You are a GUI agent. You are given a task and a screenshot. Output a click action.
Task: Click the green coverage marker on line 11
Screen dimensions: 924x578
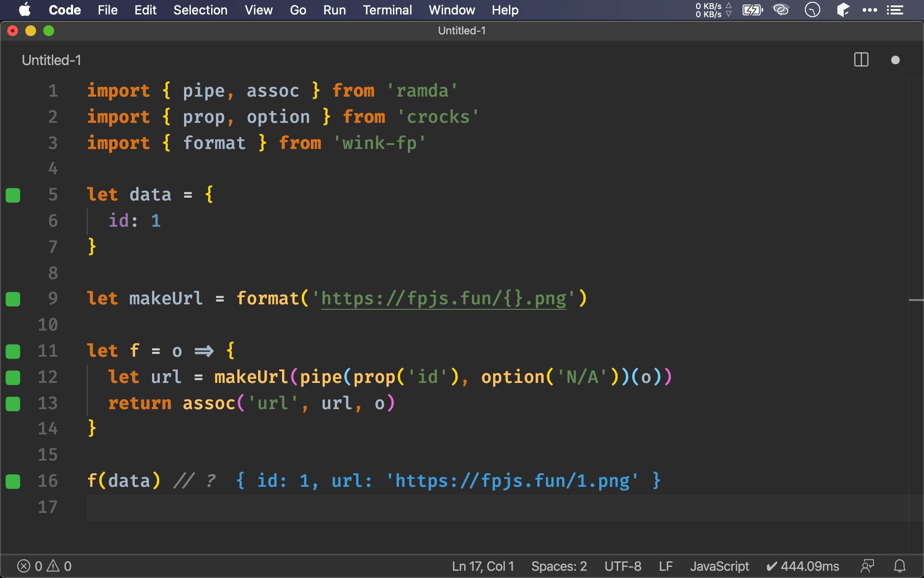click(x=13, y=351)
